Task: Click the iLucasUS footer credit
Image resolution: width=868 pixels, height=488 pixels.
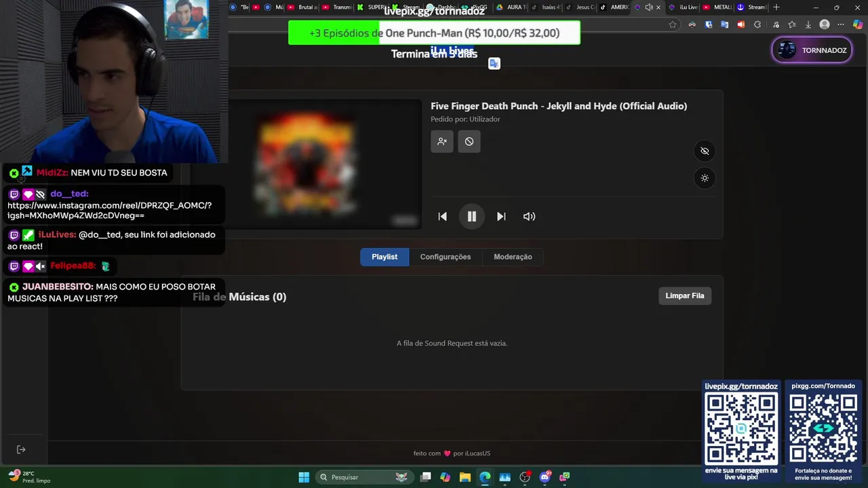Action: 477,453
